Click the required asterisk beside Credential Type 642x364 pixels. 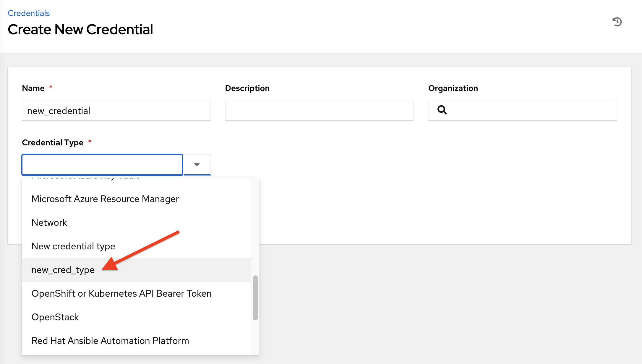tap(90, 142)
